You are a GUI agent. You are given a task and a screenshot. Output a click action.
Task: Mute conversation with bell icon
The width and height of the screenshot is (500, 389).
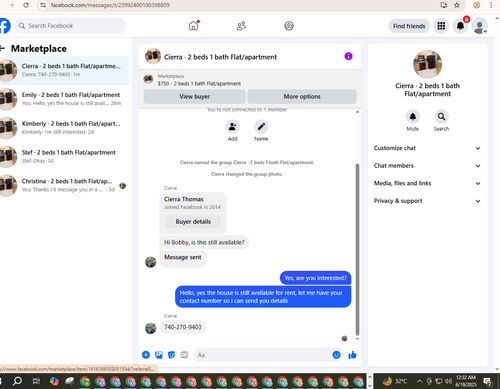[413, 117]
